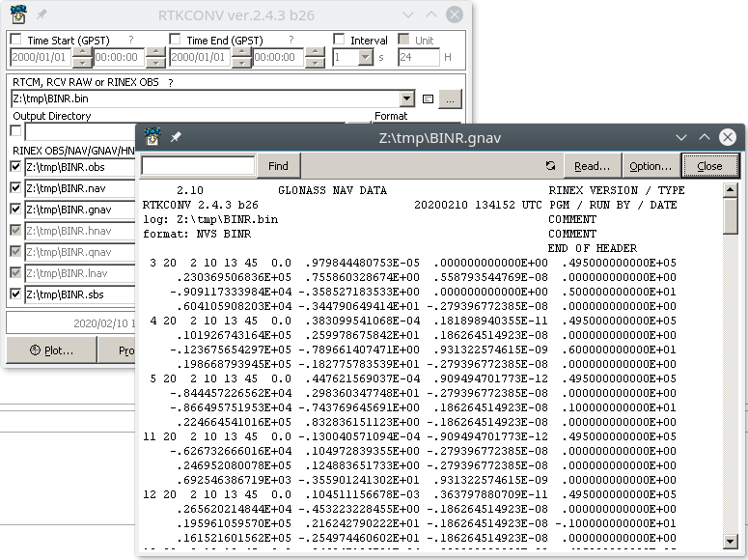The height and width of the screenshot is (560, 748).
Task: Decrease the Time End time stepper
Action: [x=315, y=62]
